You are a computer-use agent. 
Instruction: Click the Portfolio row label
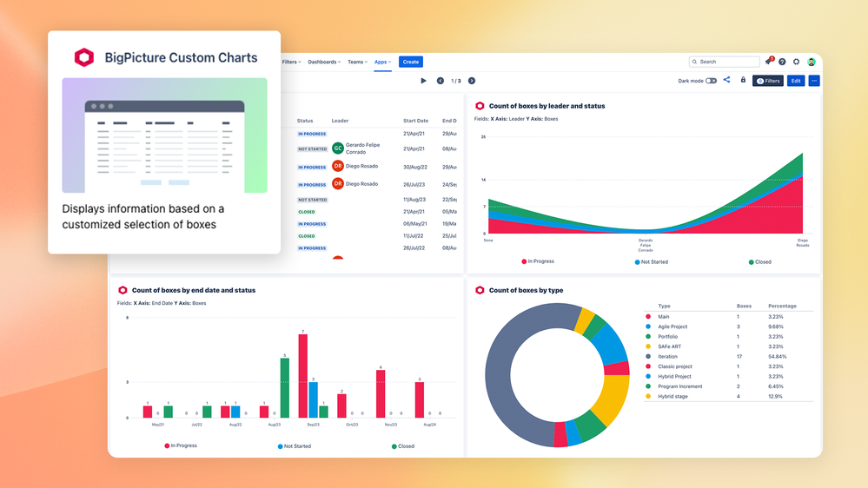click(667, 336)
